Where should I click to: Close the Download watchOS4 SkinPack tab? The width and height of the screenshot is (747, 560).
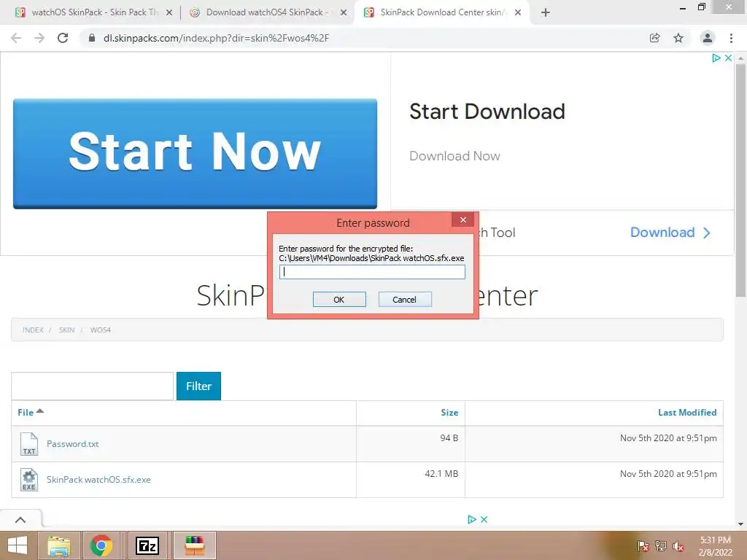(x=344, y=13)
